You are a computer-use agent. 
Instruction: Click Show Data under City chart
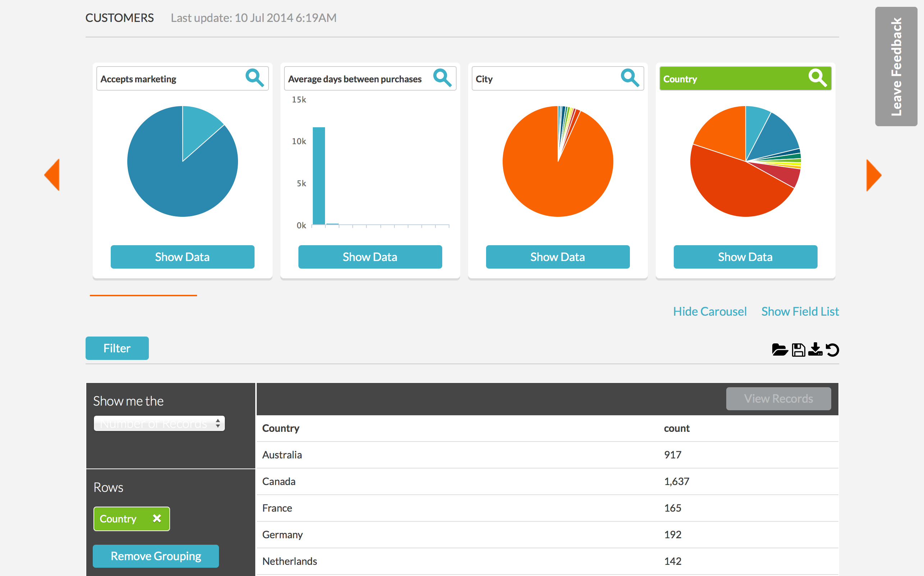pos(558,257)
